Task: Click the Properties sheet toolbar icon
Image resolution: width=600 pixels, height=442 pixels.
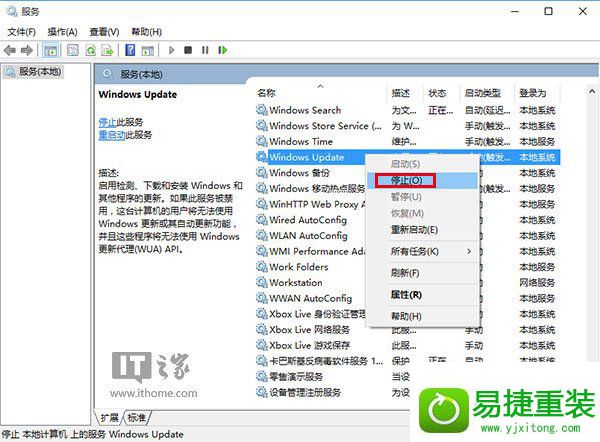Action: click(x=73, y=51)
